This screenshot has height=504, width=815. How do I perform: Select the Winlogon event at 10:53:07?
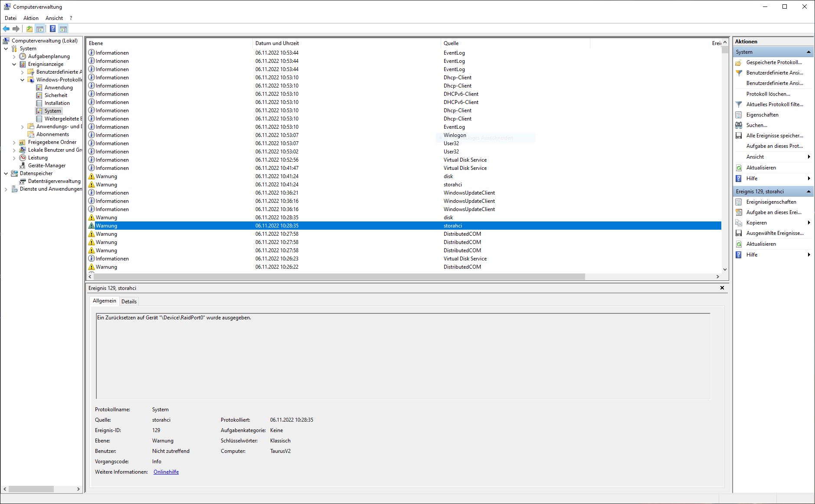pos(404,135)
